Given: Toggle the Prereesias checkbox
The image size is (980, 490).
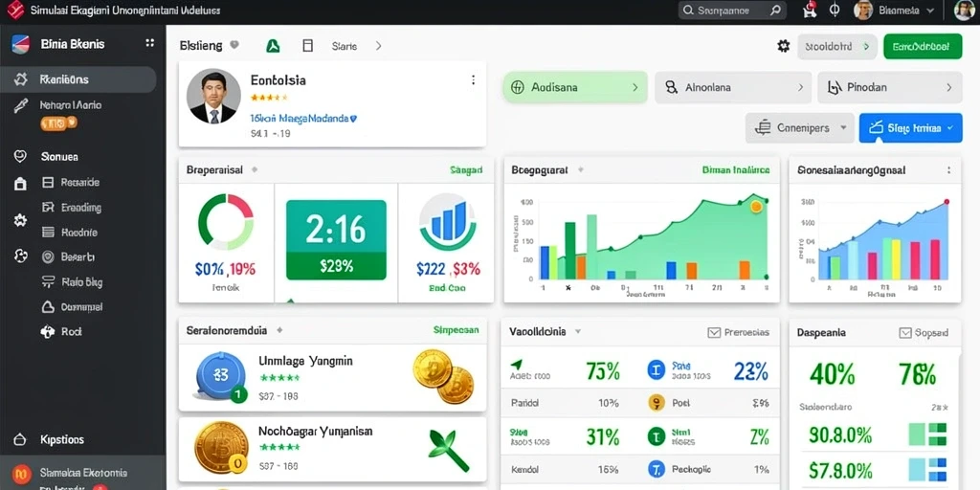Looking at the screenshot, I should click(x=714, y=332).
